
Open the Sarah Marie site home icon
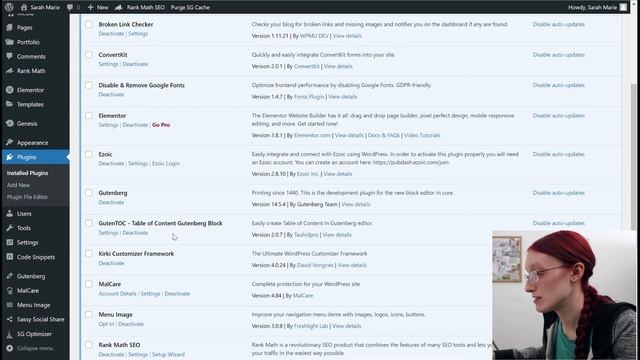24,7
